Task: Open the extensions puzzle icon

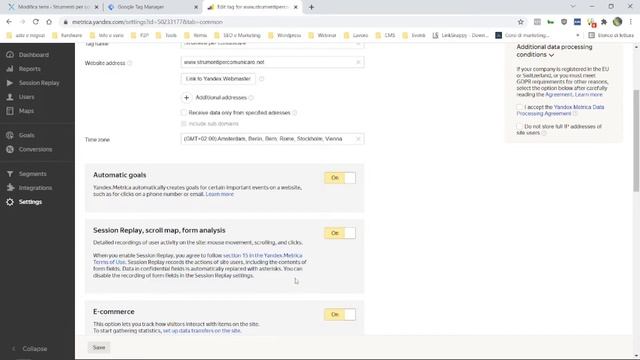Action: pos(604,22)
